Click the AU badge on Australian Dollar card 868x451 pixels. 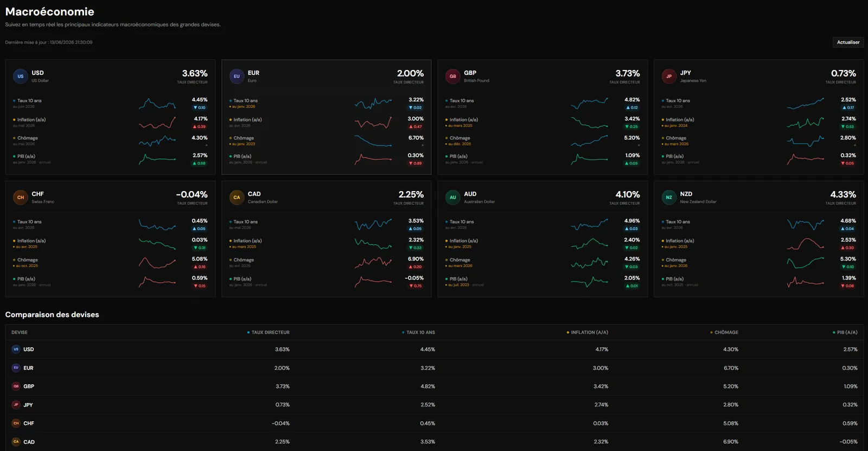[452, 198]
